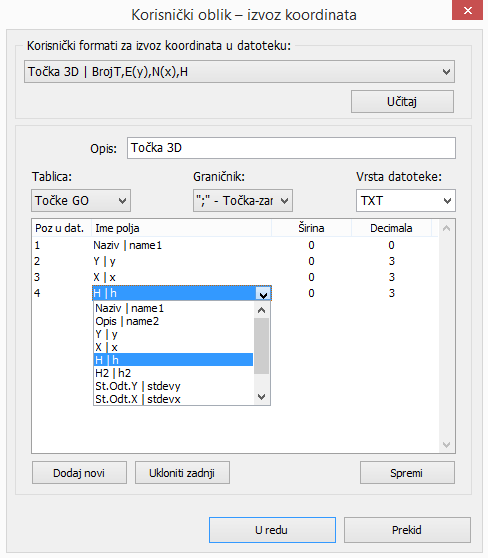488x558 pixels.
Task: Cancel with the Prekid button
Action: coord(407,530)
